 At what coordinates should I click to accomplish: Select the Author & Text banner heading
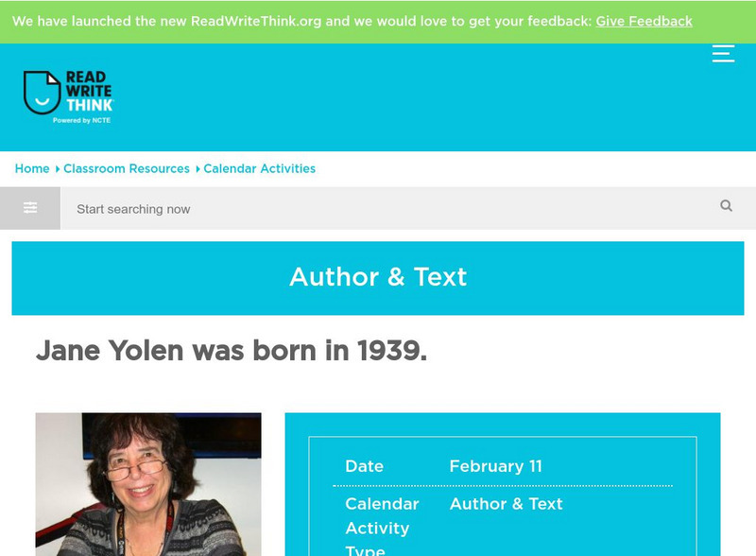tap(378, 277)
